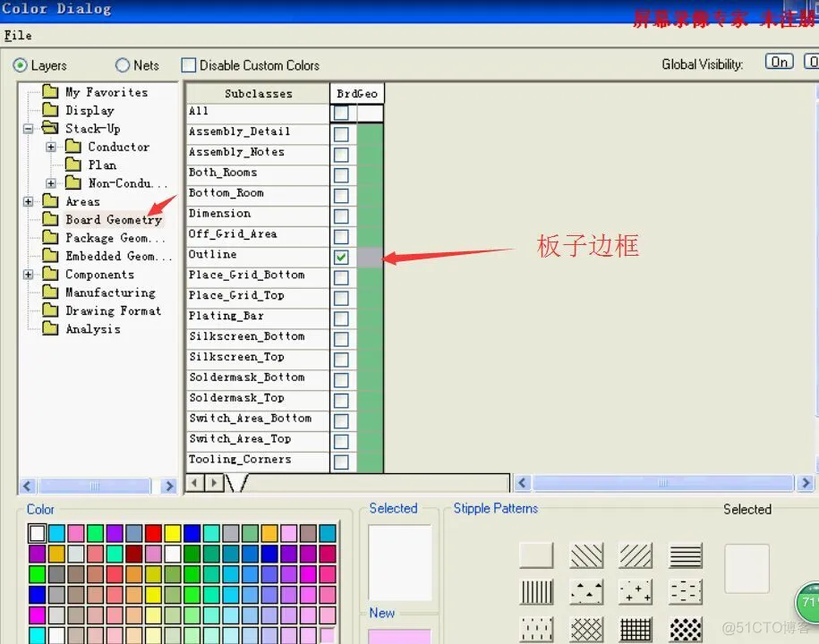Expand the Components tree node

coord(29,275)
